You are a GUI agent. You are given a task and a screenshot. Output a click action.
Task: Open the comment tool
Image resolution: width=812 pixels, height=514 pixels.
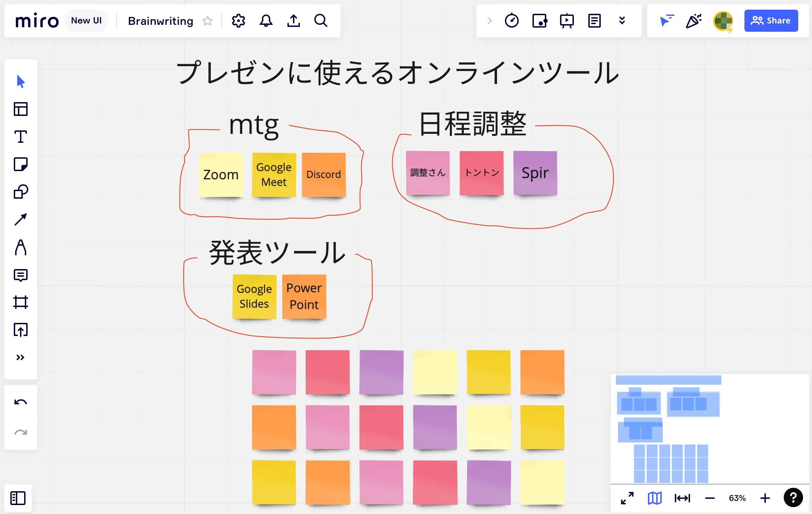click(x=20, y=275)
